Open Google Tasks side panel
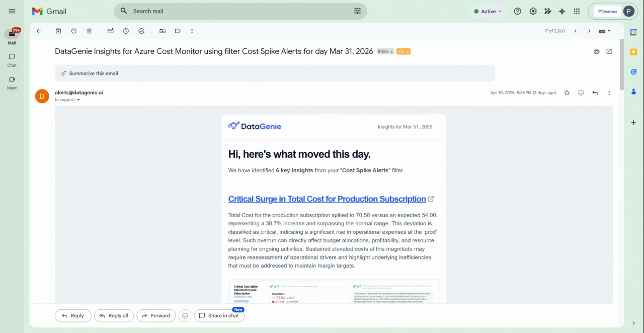644x333 pixels. (633, 72)
